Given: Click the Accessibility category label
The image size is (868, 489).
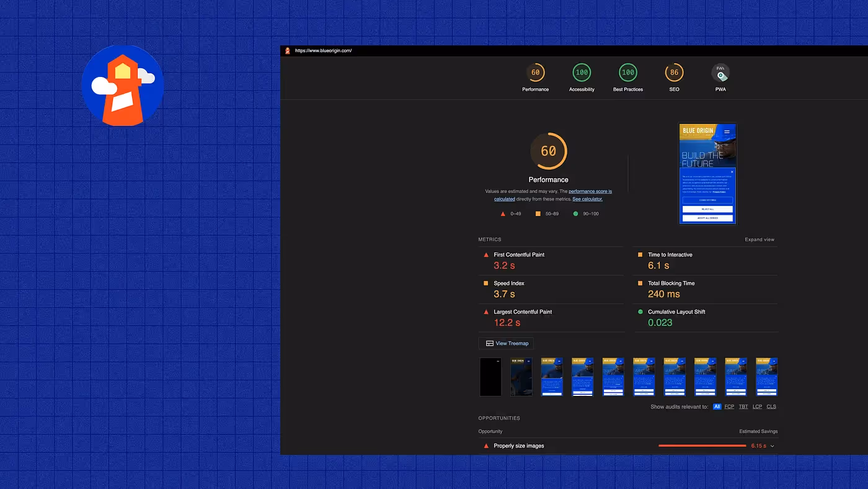Looking at the screenshot, I should point(582,89).
